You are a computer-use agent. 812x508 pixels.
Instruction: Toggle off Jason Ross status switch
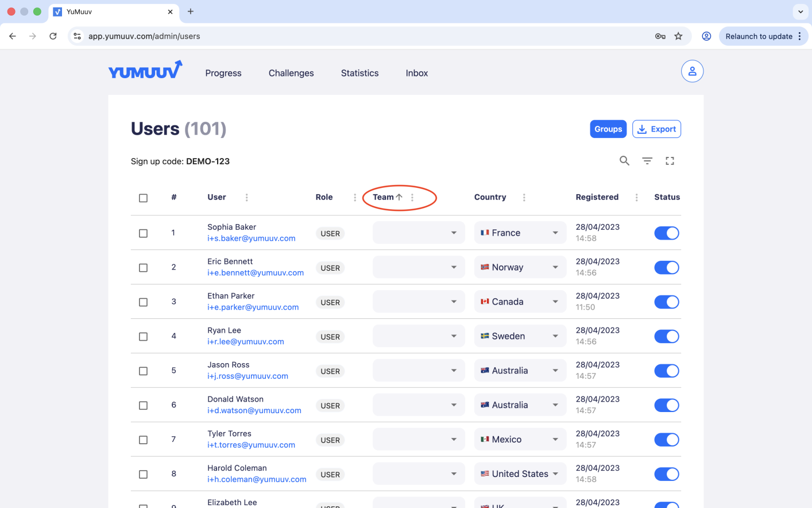tap(666, 371)
